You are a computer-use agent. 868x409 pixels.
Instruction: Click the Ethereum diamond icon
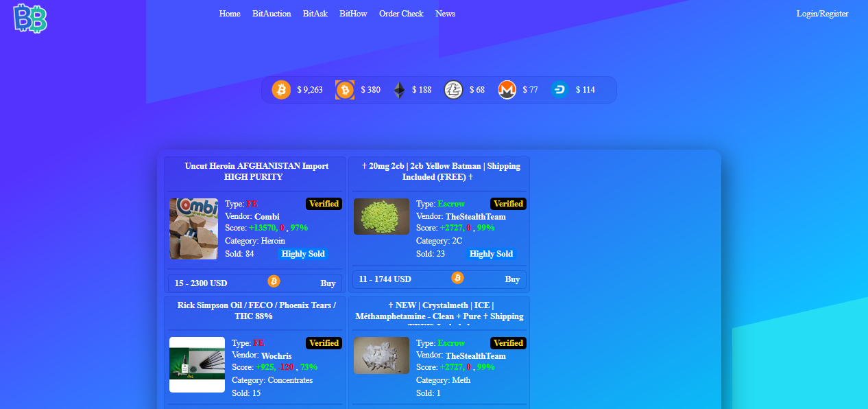click(x=399, y=90)
